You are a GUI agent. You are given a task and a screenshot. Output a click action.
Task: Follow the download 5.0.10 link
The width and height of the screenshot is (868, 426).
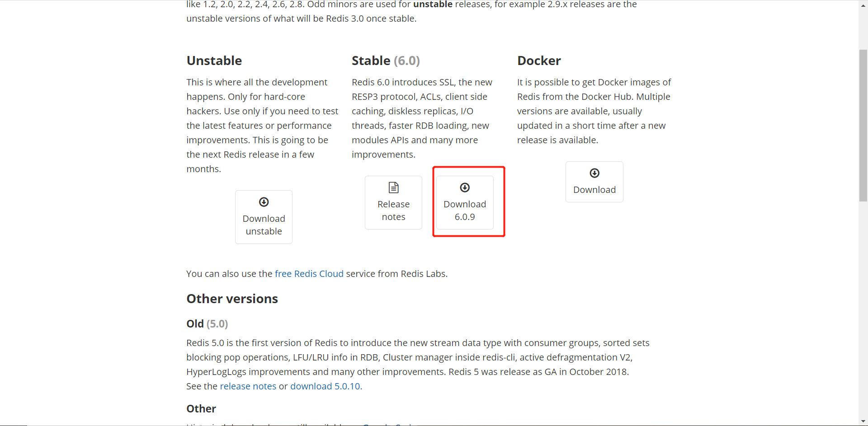coord(325,386)
